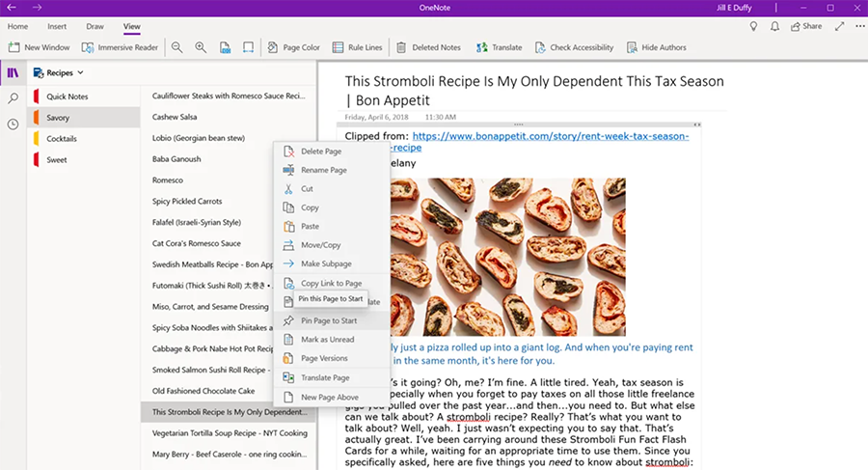Viewport: 868px width, 470px height.
Task: Click Hide Authors
Action: (x=657, y=47)
